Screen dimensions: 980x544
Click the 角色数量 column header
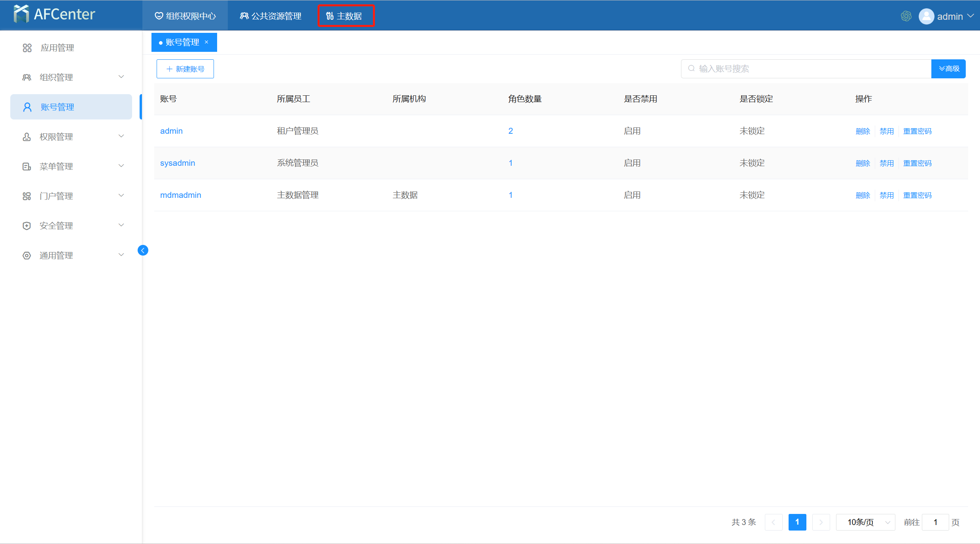coord(525,99)
